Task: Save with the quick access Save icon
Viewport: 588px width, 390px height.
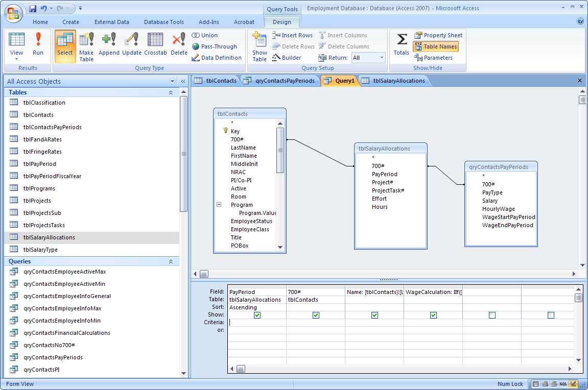Action: click(33, 8)
